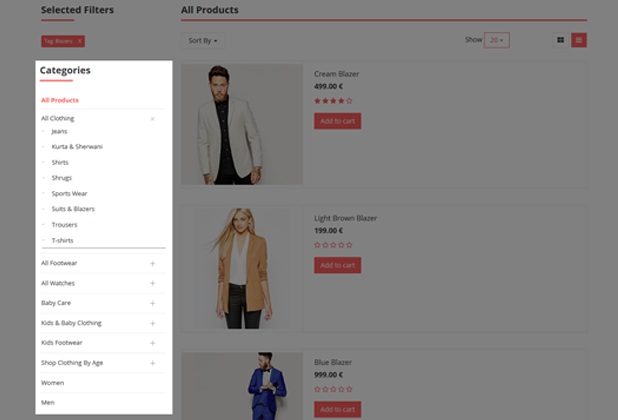Open the Show 20 items dropdown
The image size is (618, 420).
[497, 40]
